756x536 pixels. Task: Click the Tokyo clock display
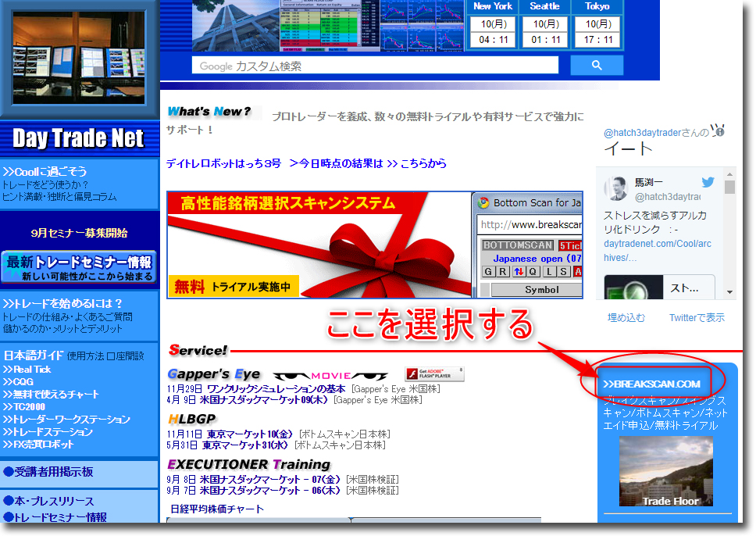point(598,32)
